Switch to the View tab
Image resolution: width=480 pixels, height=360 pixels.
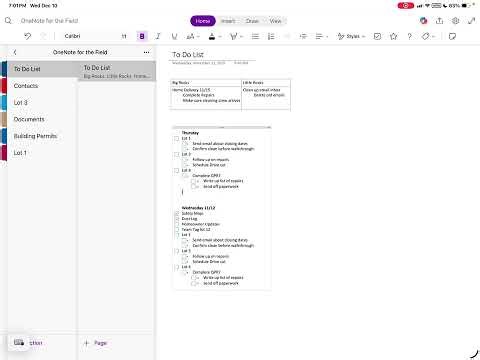[x=275, y=21]
